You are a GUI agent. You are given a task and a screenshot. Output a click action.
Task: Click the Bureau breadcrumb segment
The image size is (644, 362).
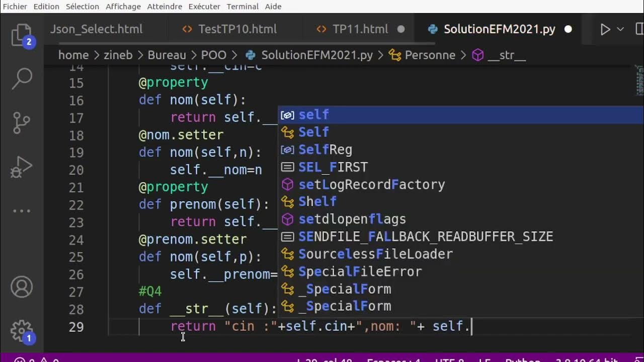coord(167,55)
